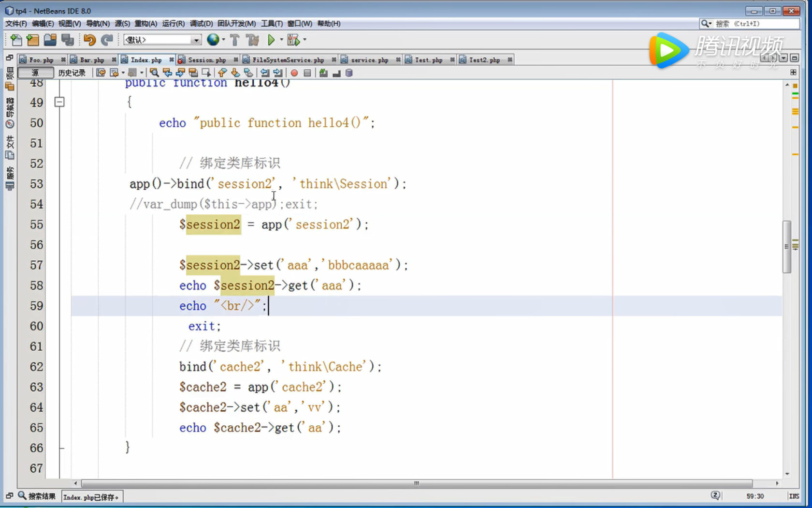Stop macro recording square icon
812x508 pixels.
click(307, 73)
